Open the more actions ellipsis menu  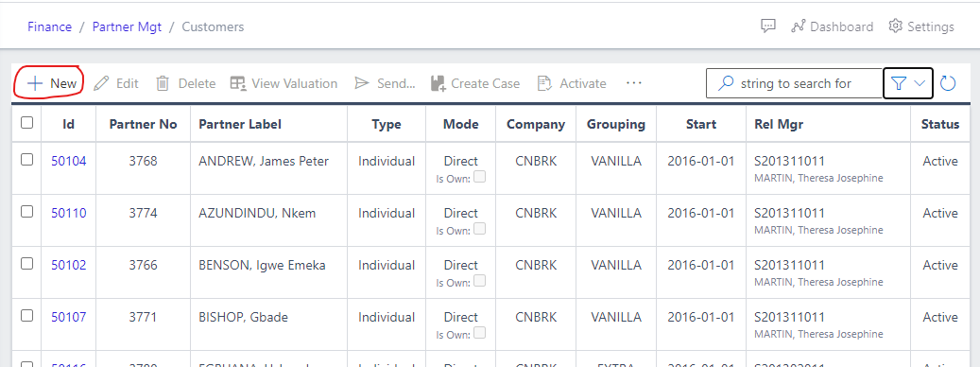tap(634, 83)
